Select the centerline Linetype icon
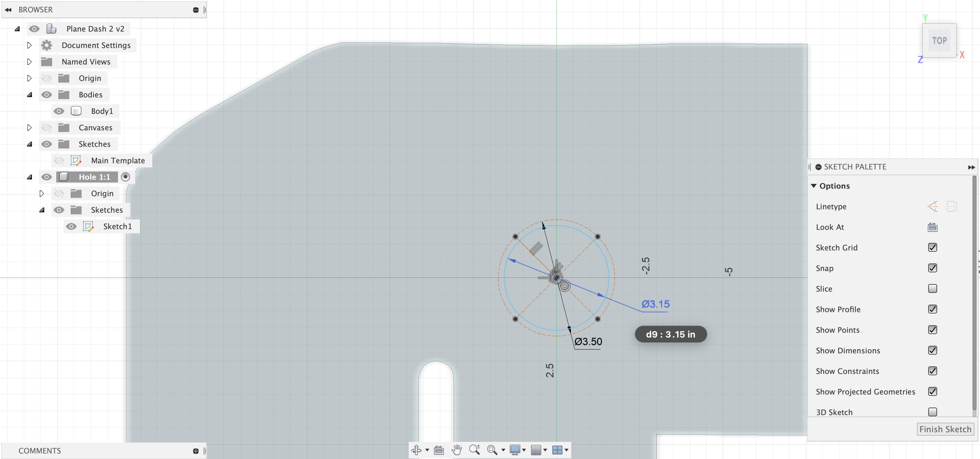Viewport: 980px width, 459px height. click(x=952, y=207)
